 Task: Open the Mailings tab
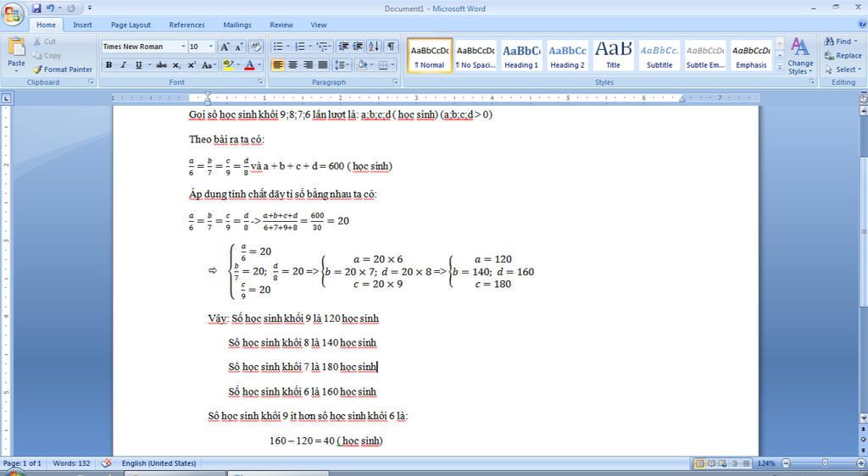tap(237, 25)
